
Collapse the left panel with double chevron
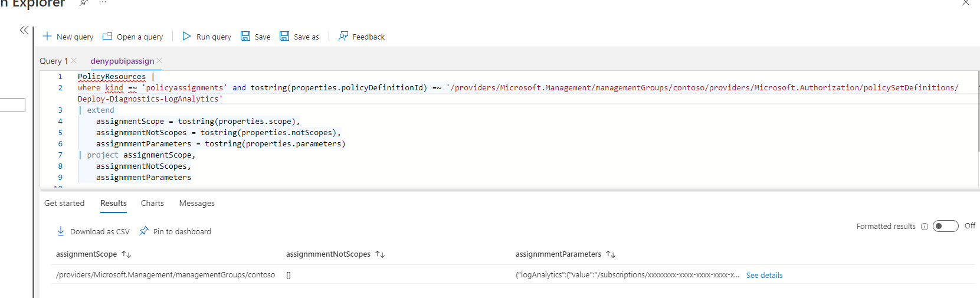24,30
